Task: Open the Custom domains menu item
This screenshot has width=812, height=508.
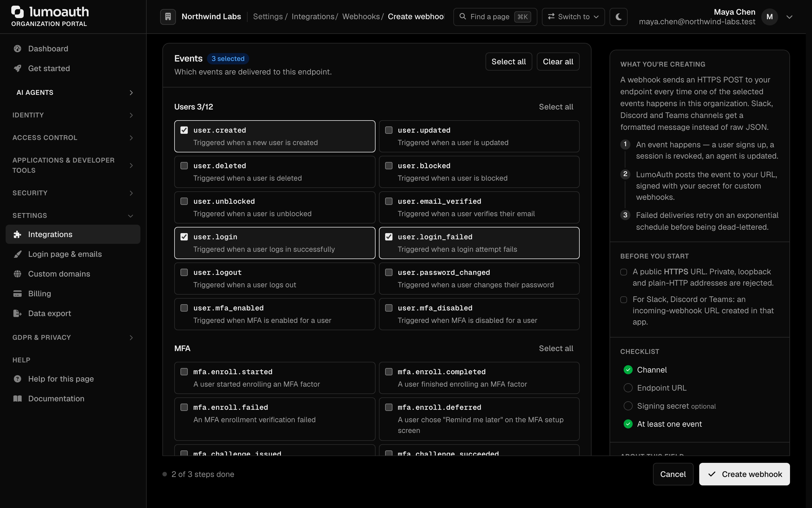Action: (x=73, y=274)
